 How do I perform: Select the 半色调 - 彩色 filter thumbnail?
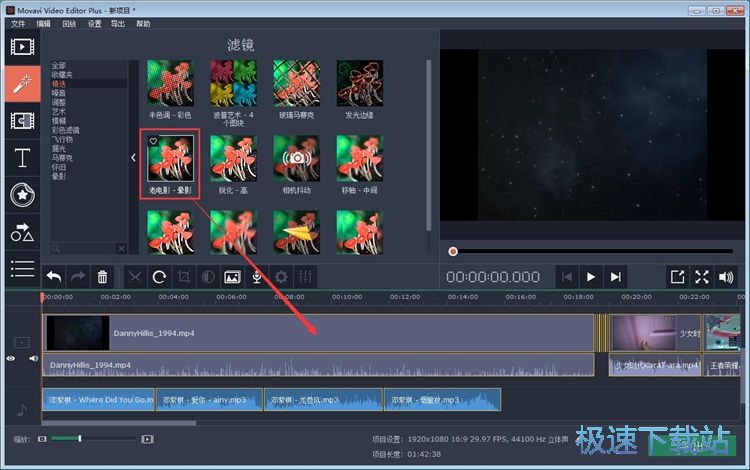[170, 83]
